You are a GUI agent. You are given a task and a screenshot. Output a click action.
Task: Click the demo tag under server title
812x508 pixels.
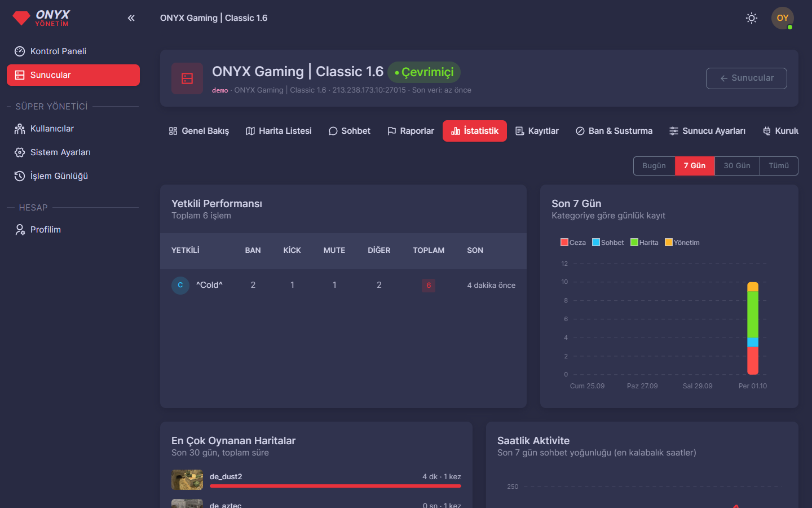tap(220, 90)
